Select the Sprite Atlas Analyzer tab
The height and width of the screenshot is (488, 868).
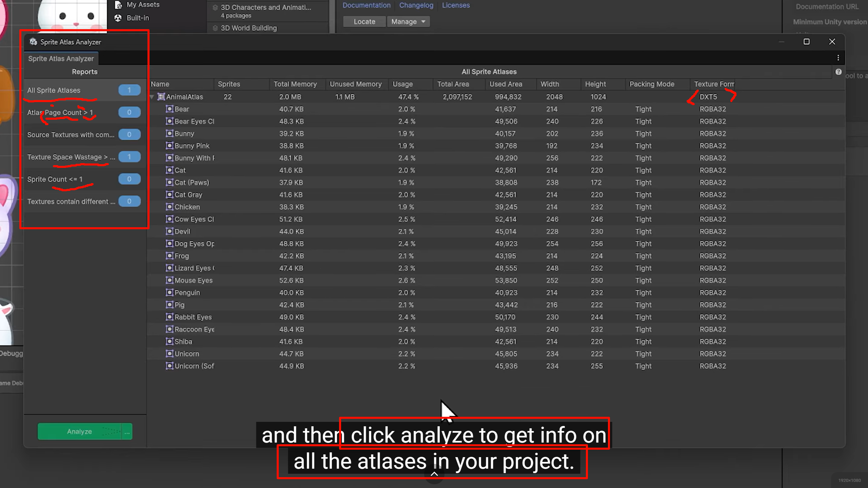coord(61,59)
